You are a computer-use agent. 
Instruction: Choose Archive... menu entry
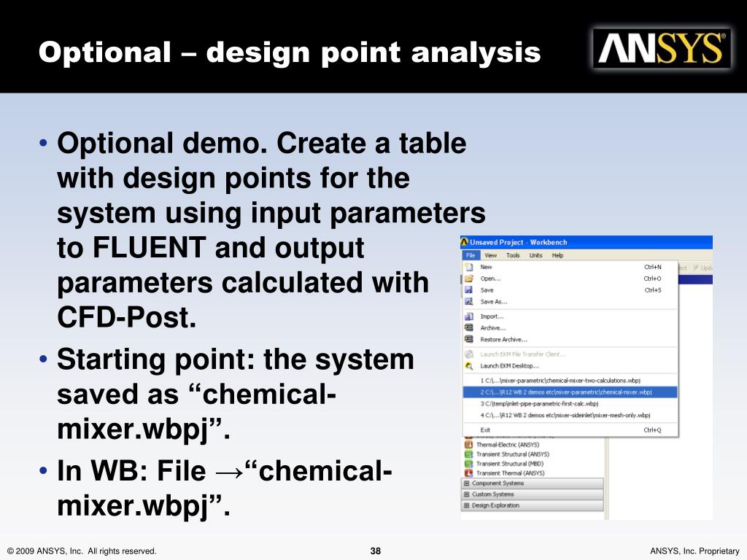click(x=570, y=327)
